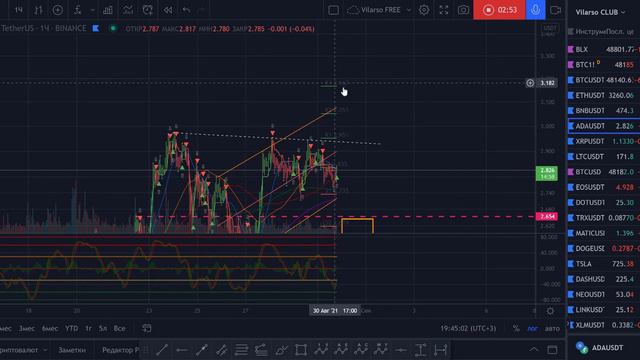Toggle the blue microphone button
The height and width of the screenshot is (360, 640).
[x=536, y=10]
